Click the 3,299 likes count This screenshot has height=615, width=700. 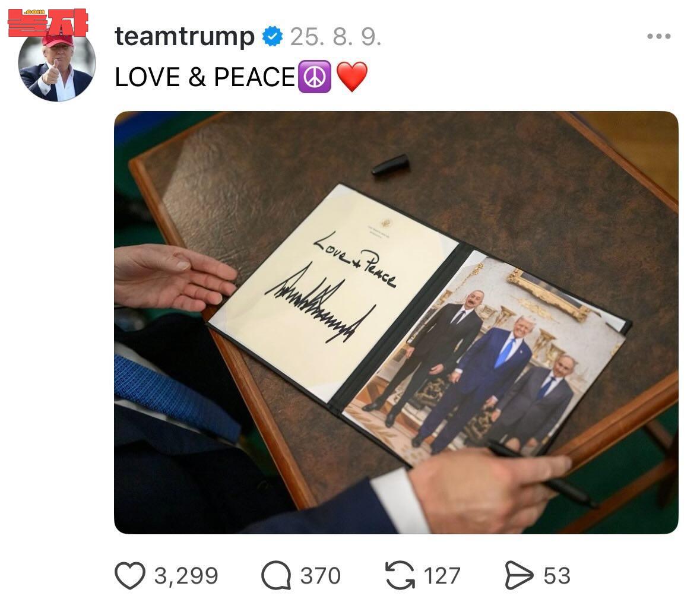[186, 576]
